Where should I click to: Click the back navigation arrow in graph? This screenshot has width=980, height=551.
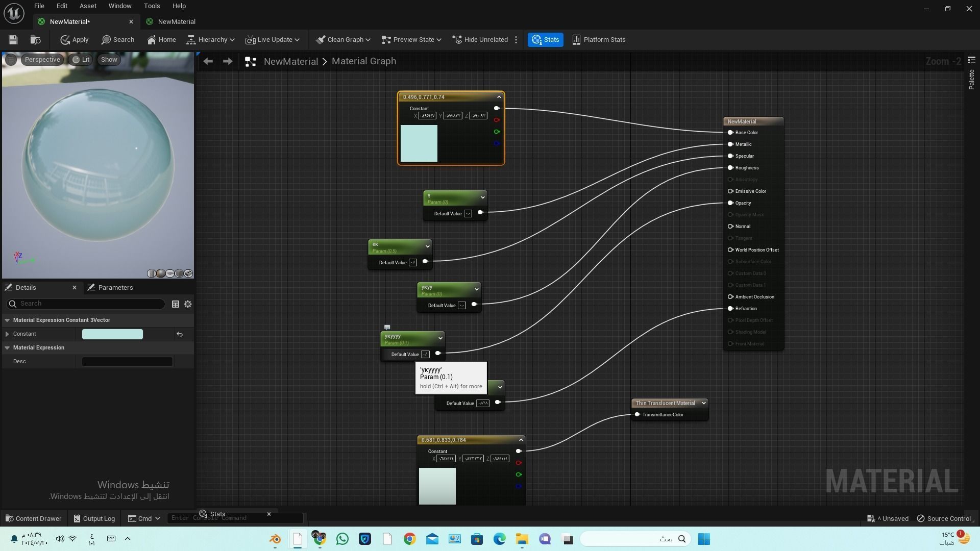[208, 61]
